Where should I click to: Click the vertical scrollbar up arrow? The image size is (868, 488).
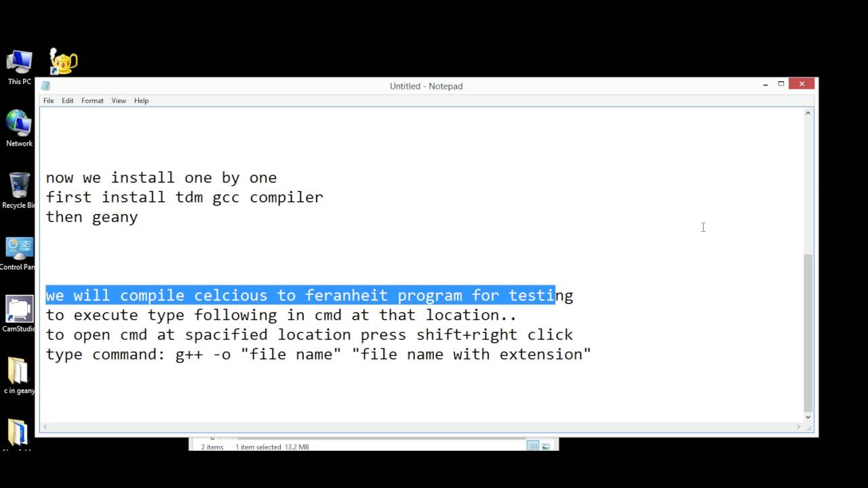coord(808,113)
